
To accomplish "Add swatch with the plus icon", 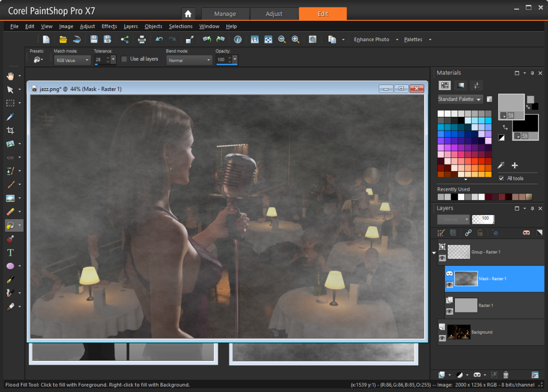I will point(515,166).
